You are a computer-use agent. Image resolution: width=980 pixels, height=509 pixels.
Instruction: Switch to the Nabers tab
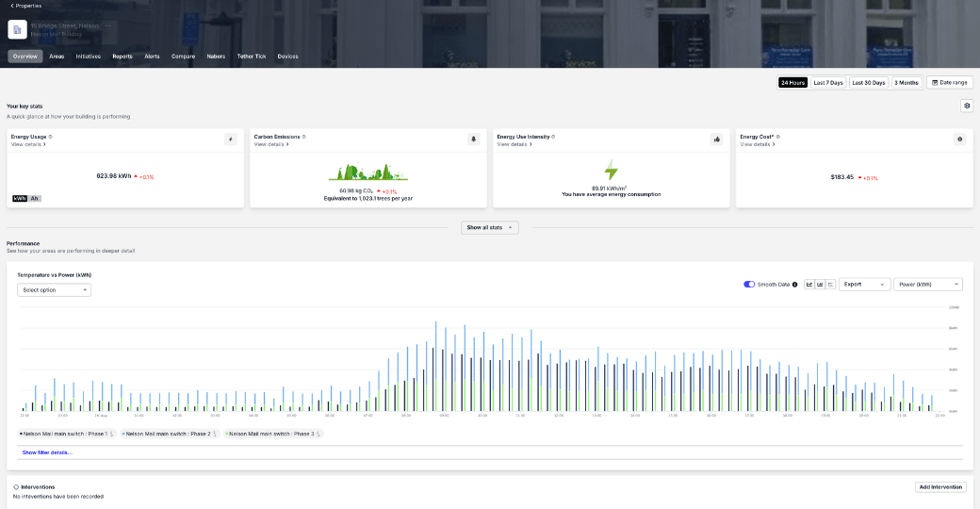click(x=216, y=57)
